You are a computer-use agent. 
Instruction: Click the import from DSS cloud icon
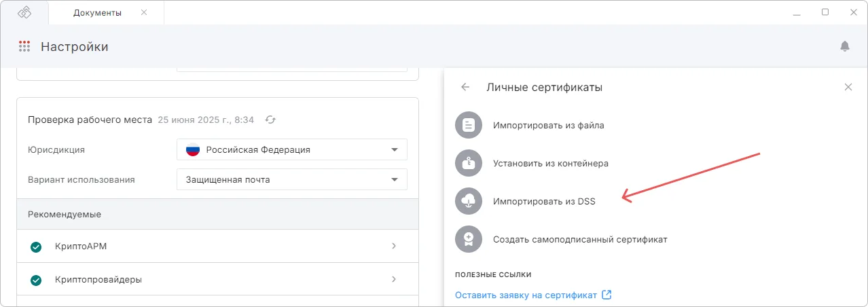468,201
